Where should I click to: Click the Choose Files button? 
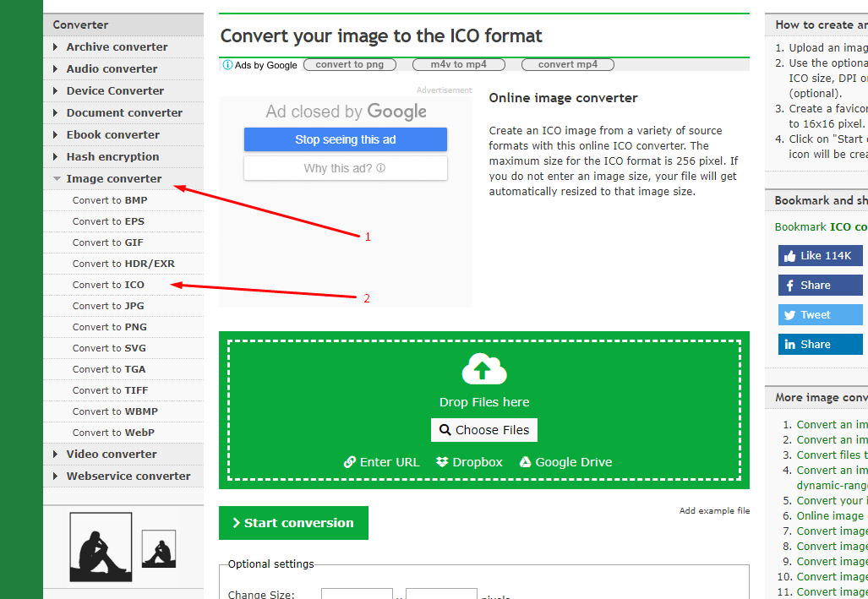click(483, 430)
